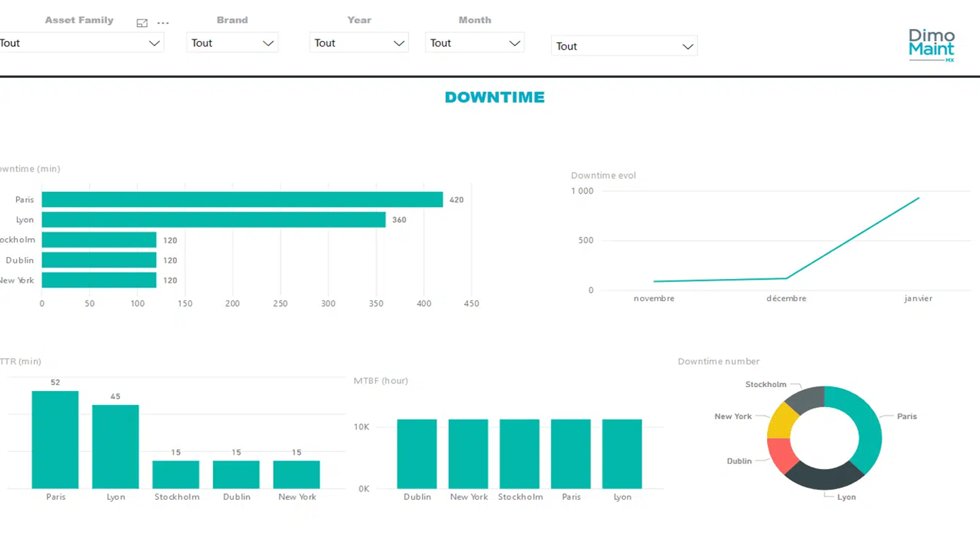Click the DOWNTIME page title

494,97
